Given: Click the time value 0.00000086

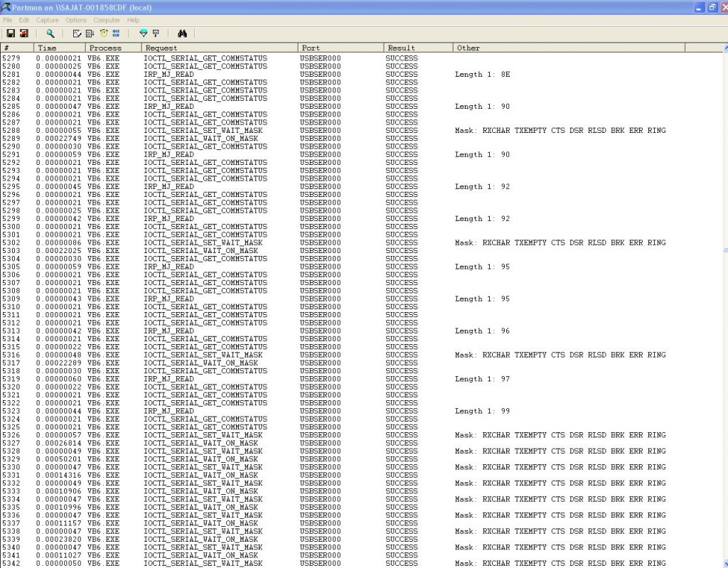Looking at the screenshot, I should (58, 243).
